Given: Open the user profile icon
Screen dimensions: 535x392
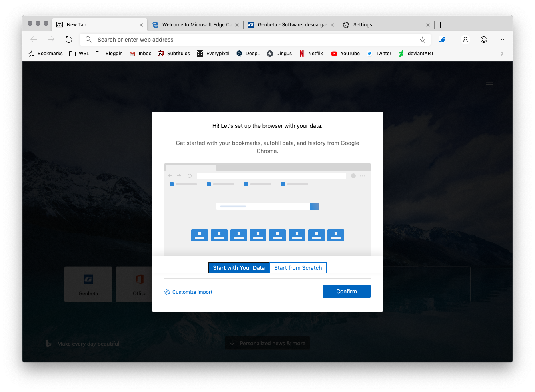Looking at the screenshot, I should click(465, 40).
